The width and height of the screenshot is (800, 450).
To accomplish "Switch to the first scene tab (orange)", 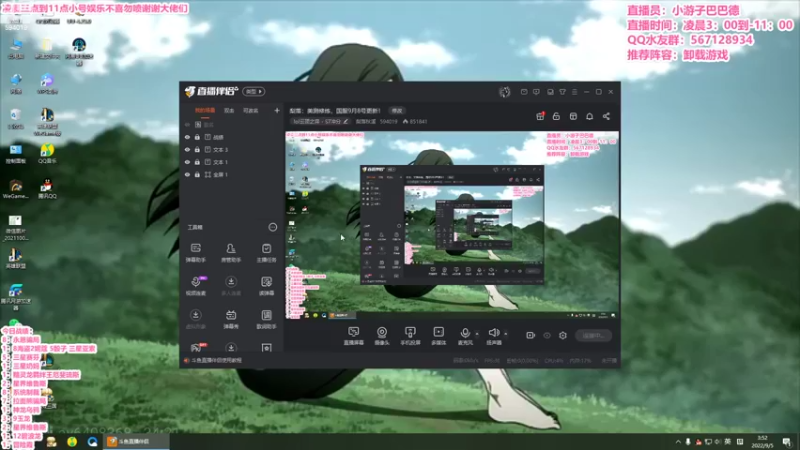I will coord(205,110).
